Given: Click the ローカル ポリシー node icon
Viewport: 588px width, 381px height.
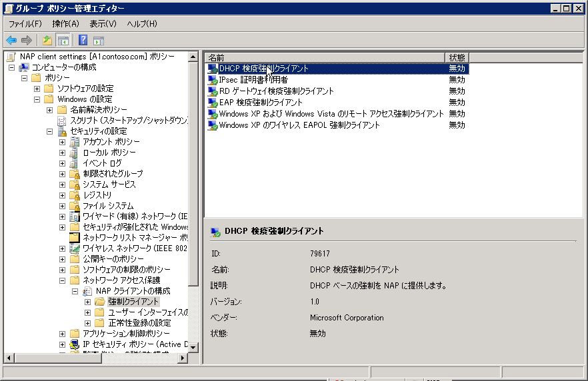Looking at the screenshot, I should [x=75, y=153].
